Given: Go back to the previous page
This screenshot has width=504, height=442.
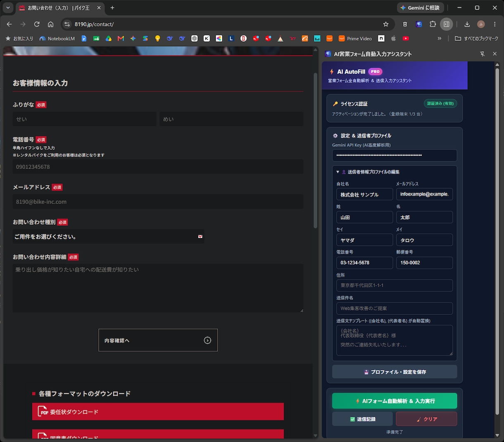Looking at the screenshot, I should coord(10,24).
